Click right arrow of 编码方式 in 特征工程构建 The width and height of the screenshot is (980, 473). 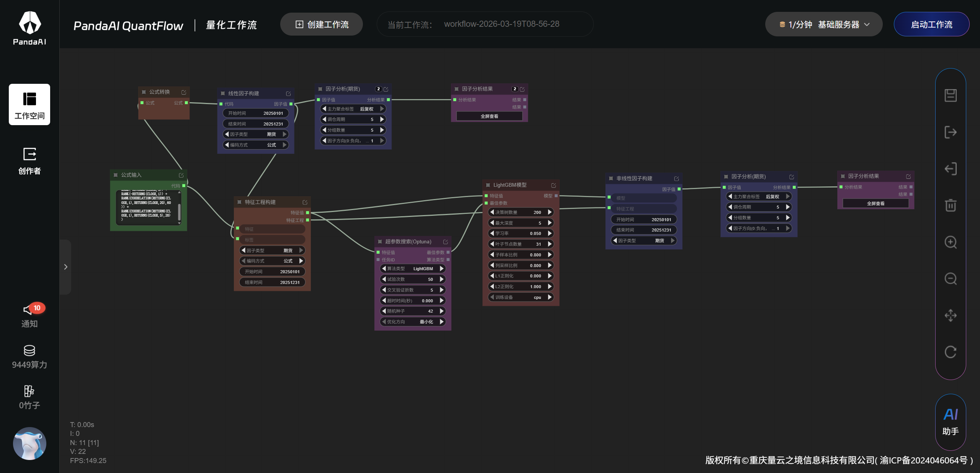301,261
